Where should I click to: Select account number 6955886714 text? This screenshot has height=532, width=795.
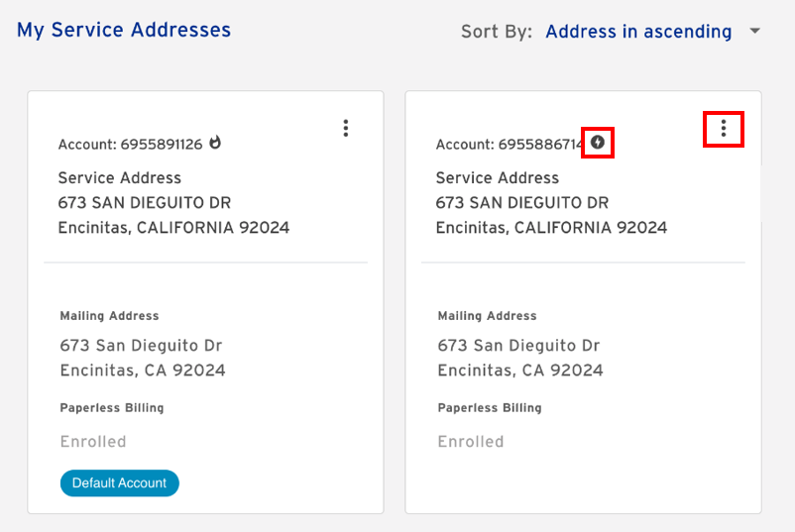pos(541,145)
